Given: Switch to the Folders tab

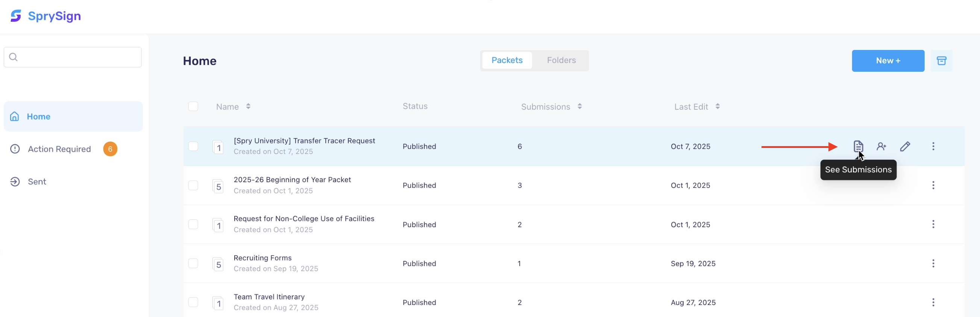Looking at the screenshot, I should (x=561, y=60).
